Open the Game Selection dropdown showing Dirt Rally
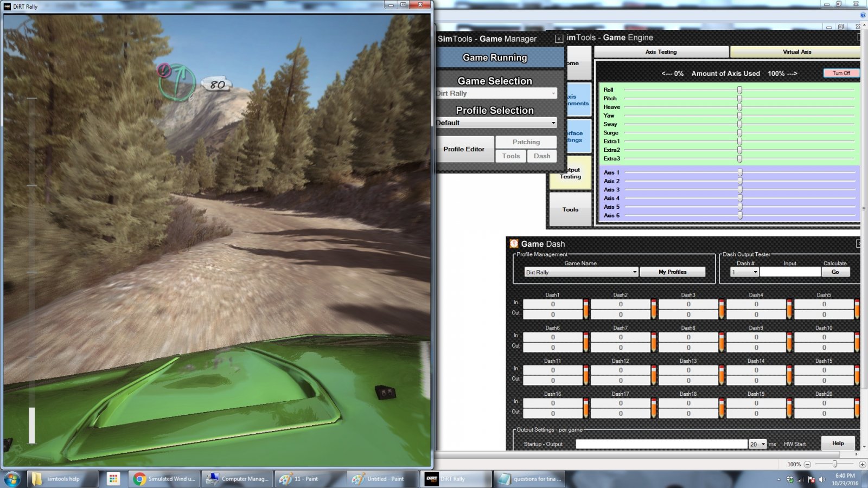The width and height of the screenshot is (868, 488). (x=496, y=93)
